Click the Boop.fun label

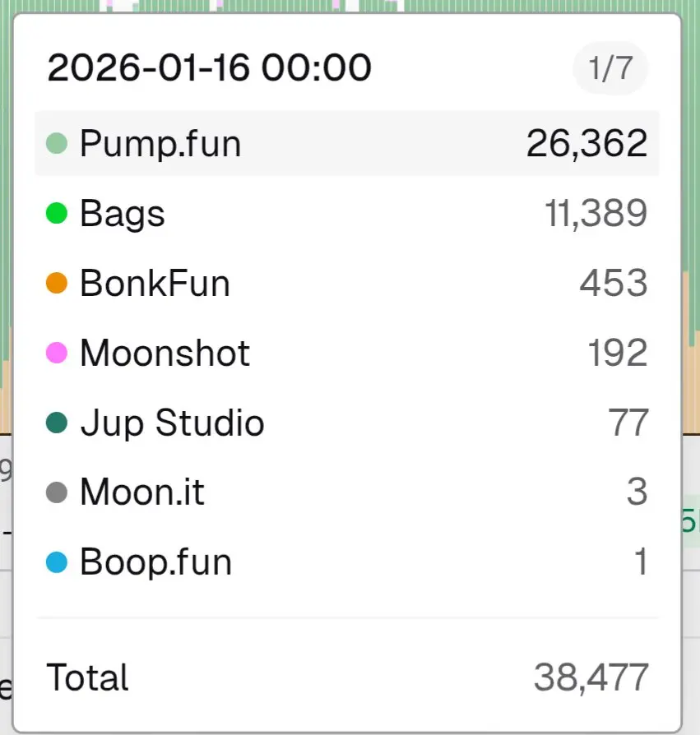click(x=155, y=563)
